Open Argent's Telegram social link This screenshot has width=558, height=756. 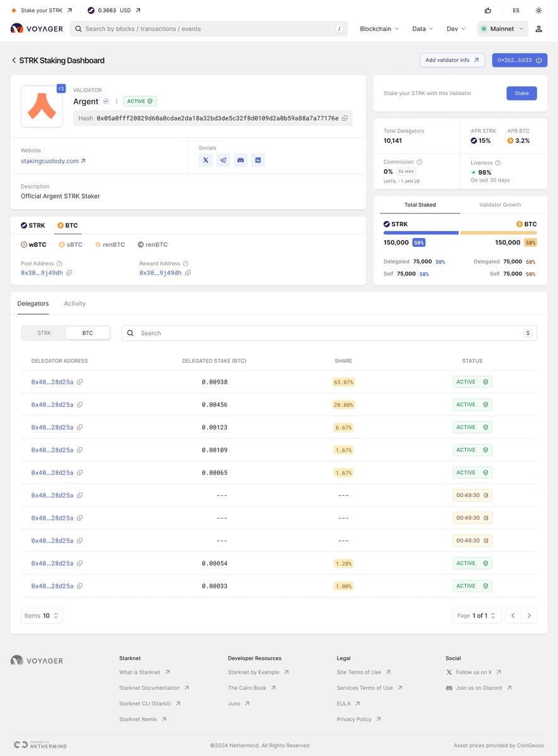(224, 160)
